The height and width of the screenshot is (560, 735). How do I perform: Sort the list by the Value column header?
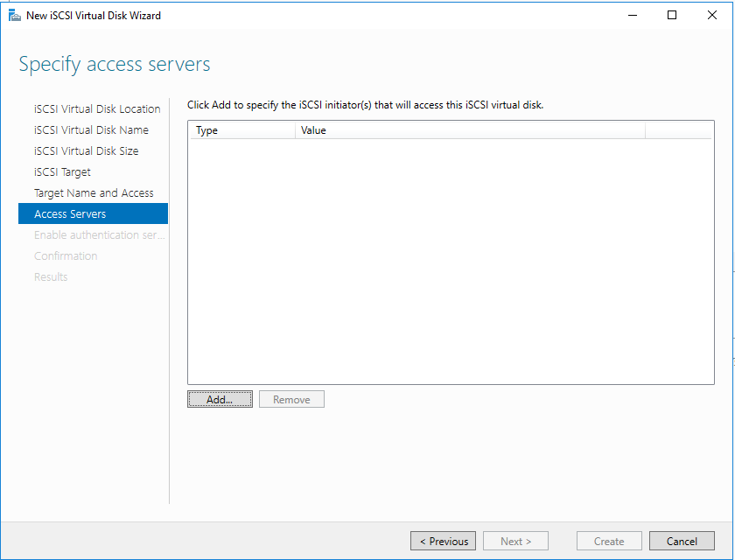(x=470, y=130)
